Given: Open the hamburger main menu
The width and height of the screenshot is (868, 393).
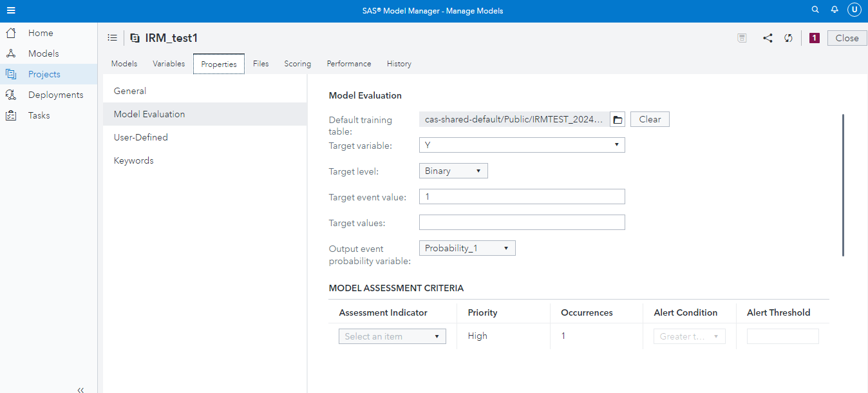Looking at the screenshot, I should click(x=11, y=10).
